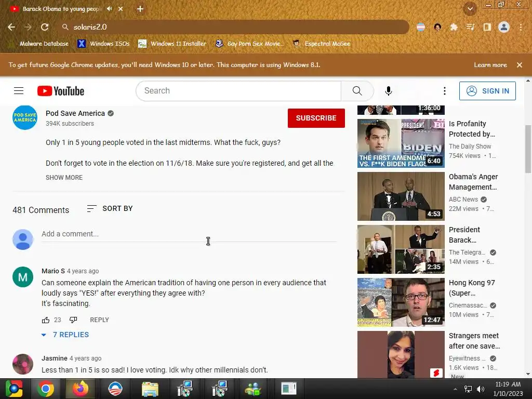Open the Pod Save America channel avatar

(25, 117)
